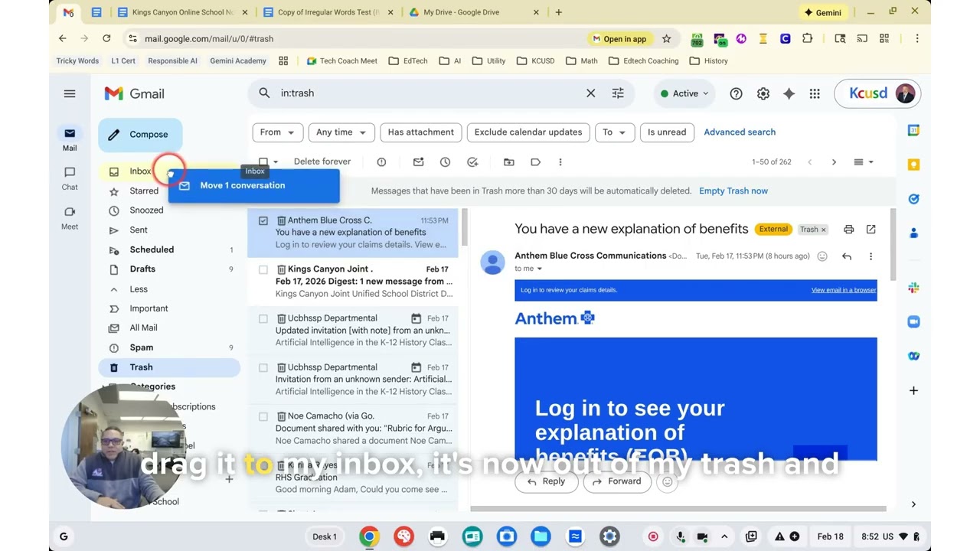Open the Active status dropdown
Image resolution: width=980 pixels, height=551 pixels.
point(684,93)
